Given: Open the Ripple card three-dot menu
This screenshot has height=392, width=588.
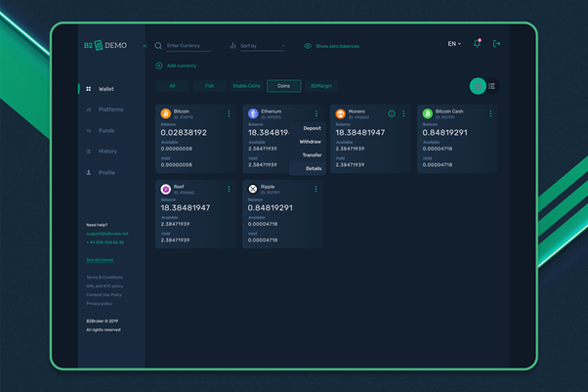Looking at the screenshot, I should 315,189.
